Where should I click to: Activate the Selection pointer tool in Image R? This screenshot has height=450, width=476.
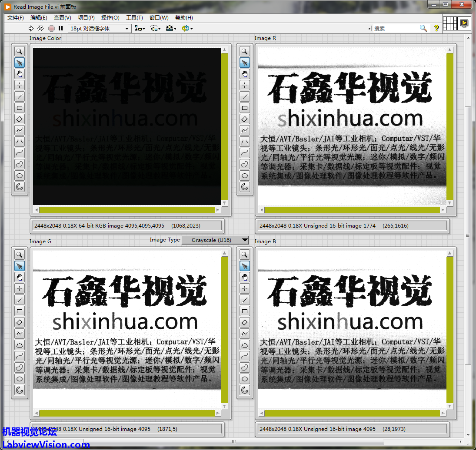point(245,63)
